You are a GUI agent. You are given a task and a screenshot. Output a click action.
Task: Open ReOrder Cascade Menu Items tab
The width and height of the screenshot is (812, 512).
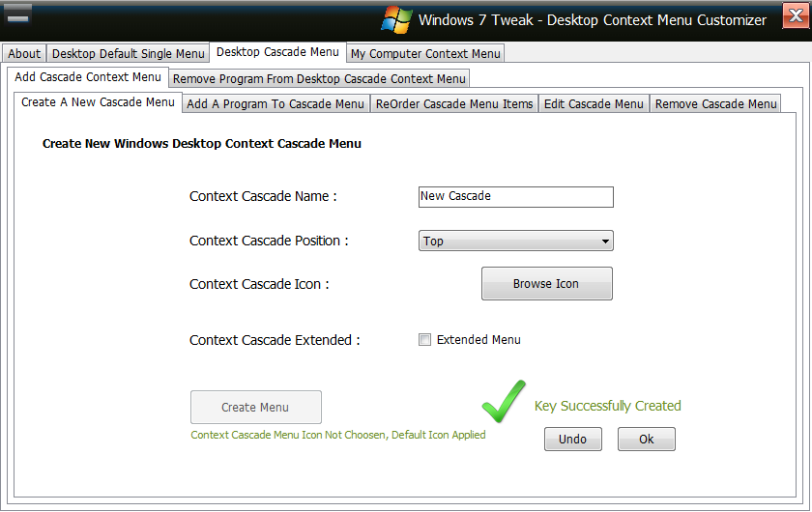tap(454, 103)
